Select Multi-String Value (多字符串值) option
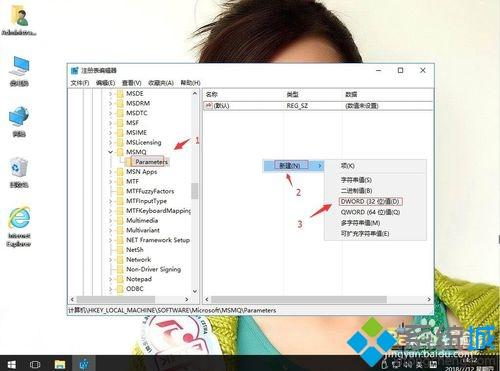 tap(360, 223)
